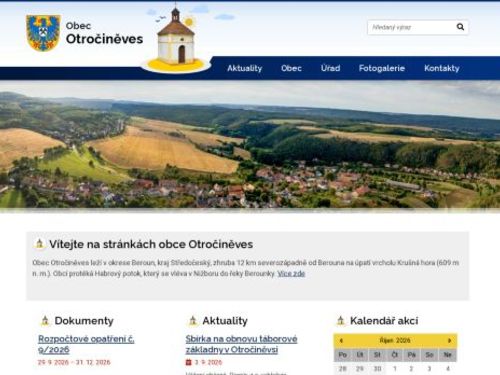Click the 'Ne' weekday column header
The width and height of the screenshot is (500, 375).
click(x=448, y=355)
